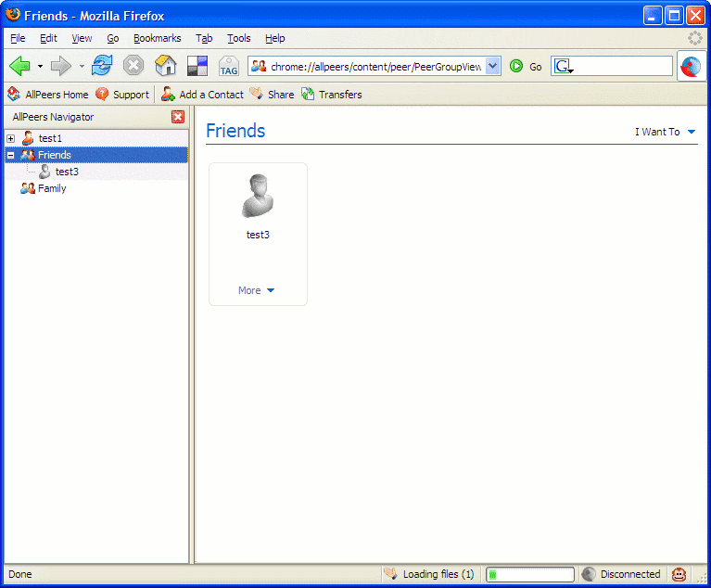Collapse the Friends tree node

click(11, 155)
